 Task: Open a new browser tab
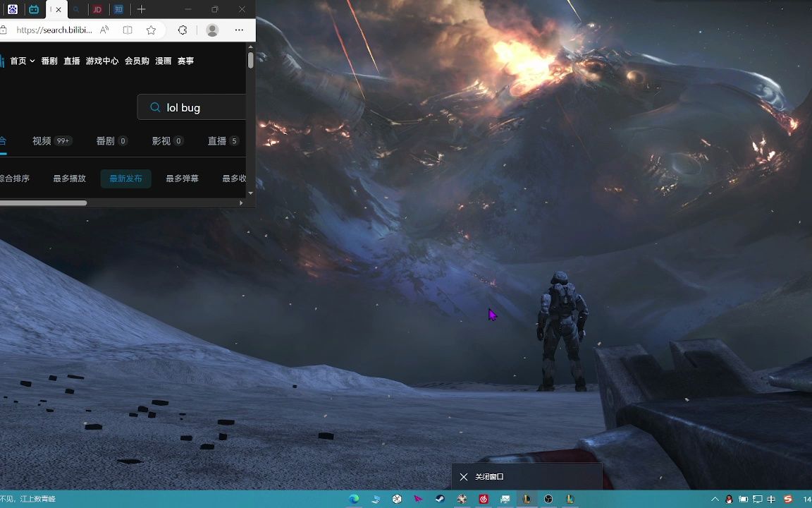(142, 9)
